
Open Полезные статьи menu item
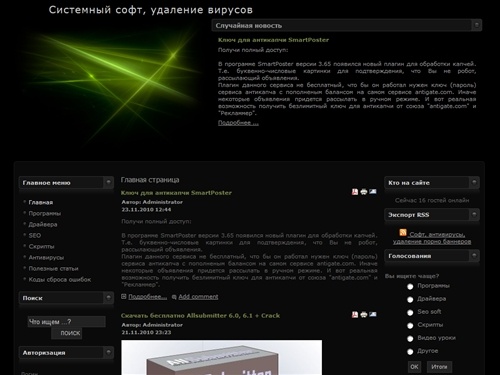point(53,268)
